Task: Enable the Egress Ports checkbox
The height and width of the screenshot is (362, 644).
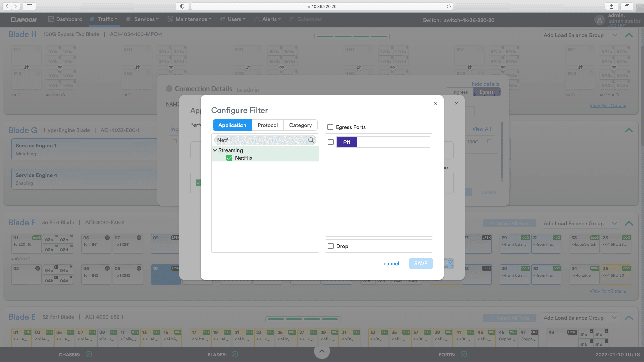Action: [330, 127]
